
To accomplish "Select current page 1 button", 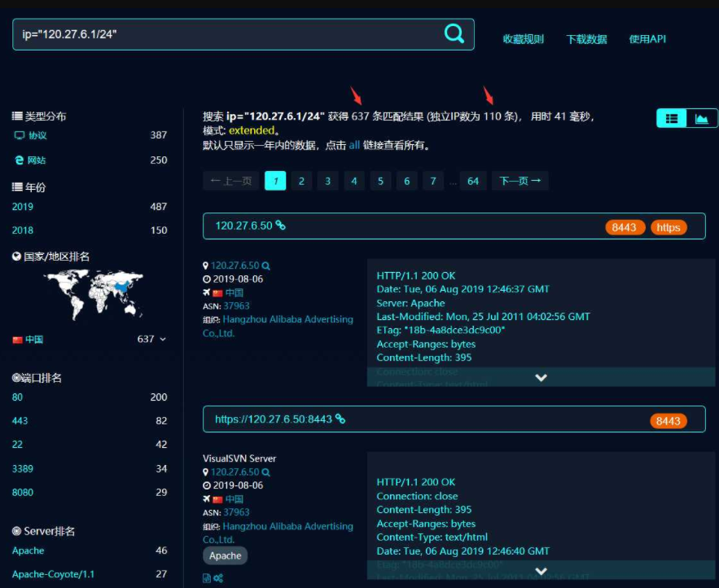I will tap(275, 181).
